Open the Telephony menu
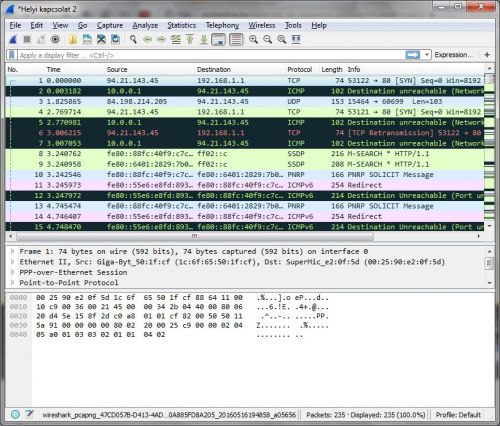The image size is (500, 426). [222, 25]
